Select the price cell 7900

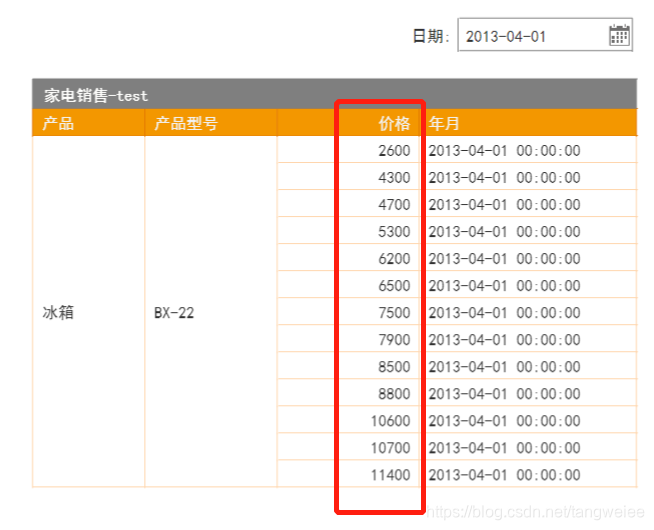pos(348,339)
